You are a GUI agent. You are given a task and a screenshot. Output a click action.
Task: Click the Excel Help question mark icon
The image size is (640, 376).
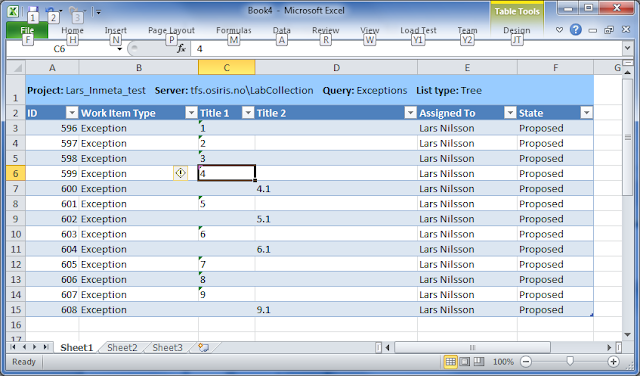point(576,30)
